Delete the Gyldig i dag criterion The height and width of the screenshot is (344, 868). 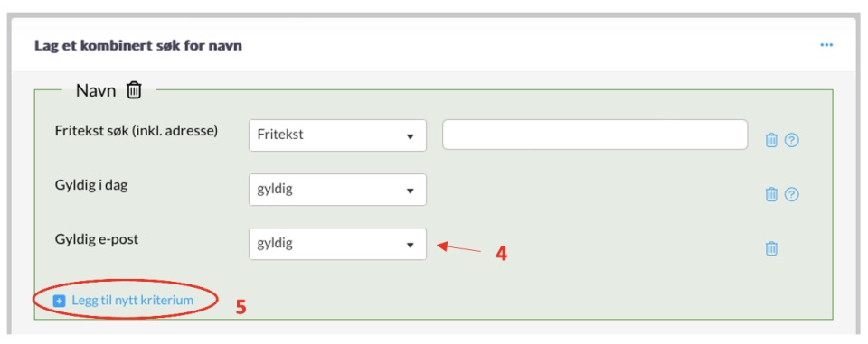click(771, 194)
